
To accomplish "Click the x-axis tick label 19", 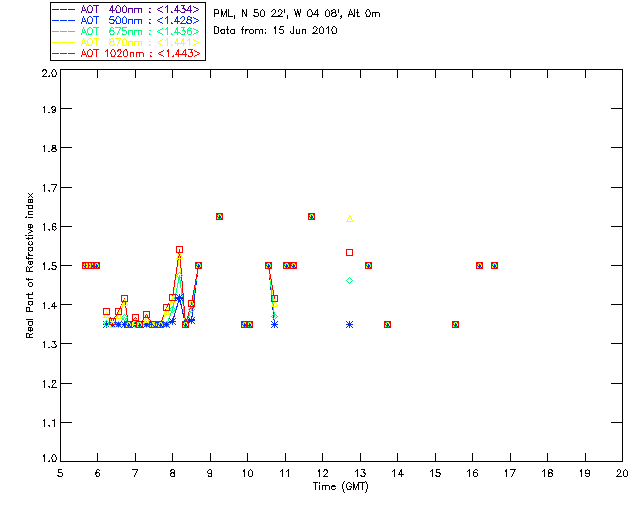I will [x=585, y=473].
